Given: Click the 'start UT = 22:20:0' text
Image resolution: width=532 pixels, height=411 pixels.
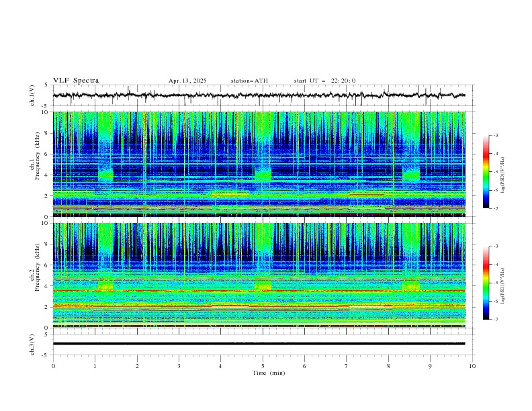Looking at the screenshot, I should [x=324, y=81].
